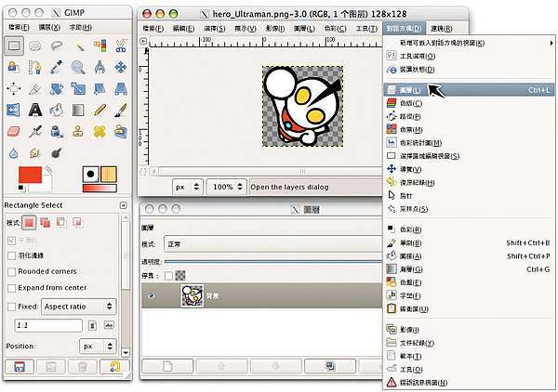Enable Expand from center checkbox
Image resolution: width=558 pixels, height=392 pixels.
pyautogui.click(x=12, y=288)
